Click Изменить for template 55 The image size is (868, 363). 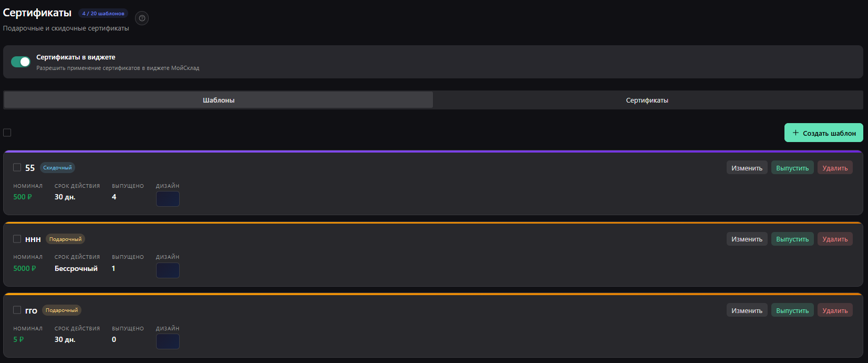pos(747,168)
